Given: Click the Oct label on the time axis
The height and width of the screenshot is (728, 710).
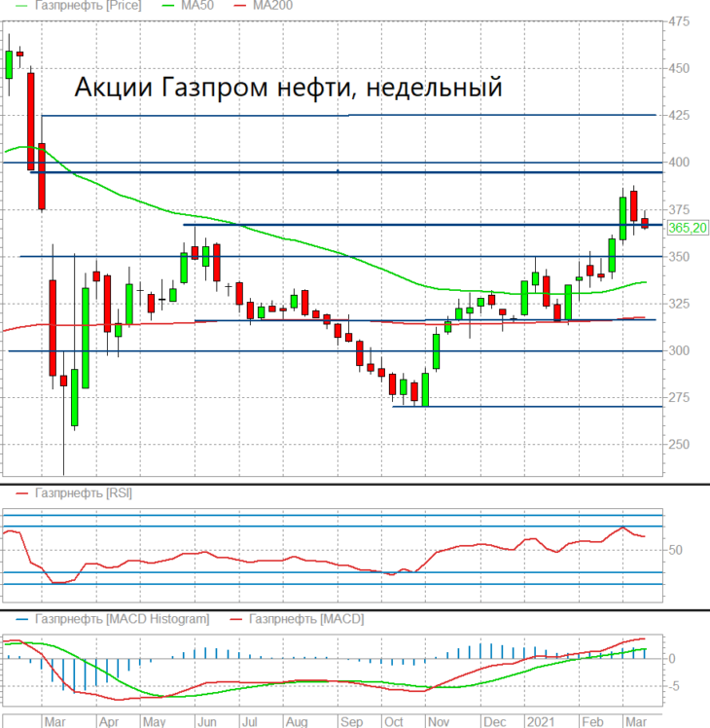Looking at the screenshot, I should 394,722.
